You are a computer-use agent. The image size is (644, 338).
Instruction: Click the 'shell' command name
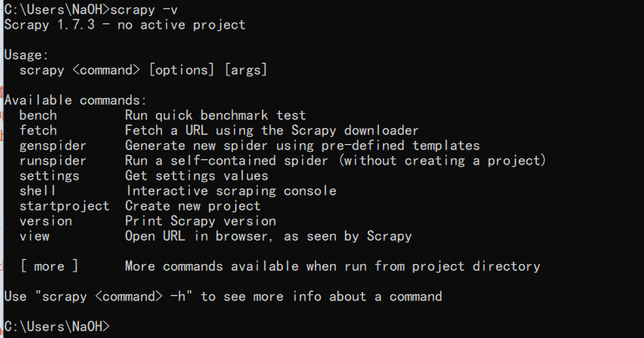point(38,191)
